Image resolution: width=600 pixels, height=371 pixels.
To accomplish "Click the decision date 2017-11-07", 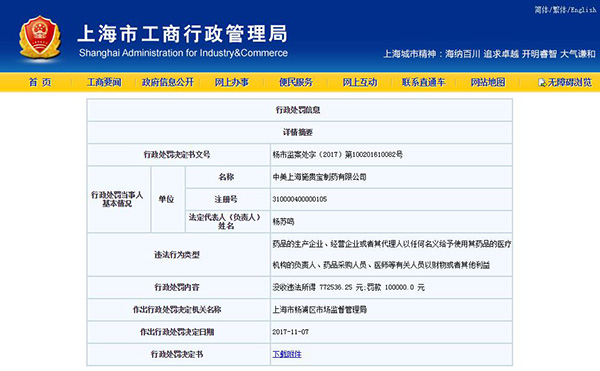I will pyautogui.click(x=290, y=332).
